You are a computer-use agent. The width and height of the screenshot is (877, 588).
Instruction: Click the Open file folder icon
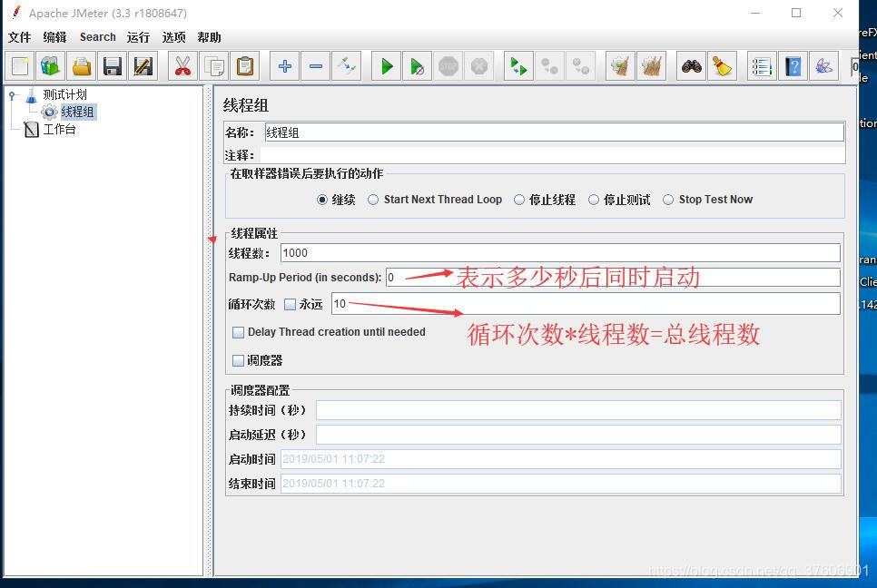(x=82, y=66)
